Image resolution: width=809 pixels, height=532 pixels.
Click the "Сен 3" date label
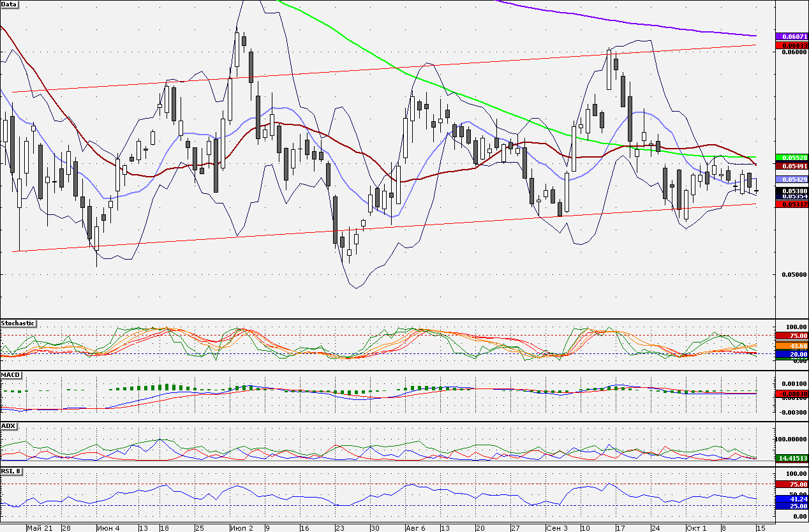pos(558,528)
